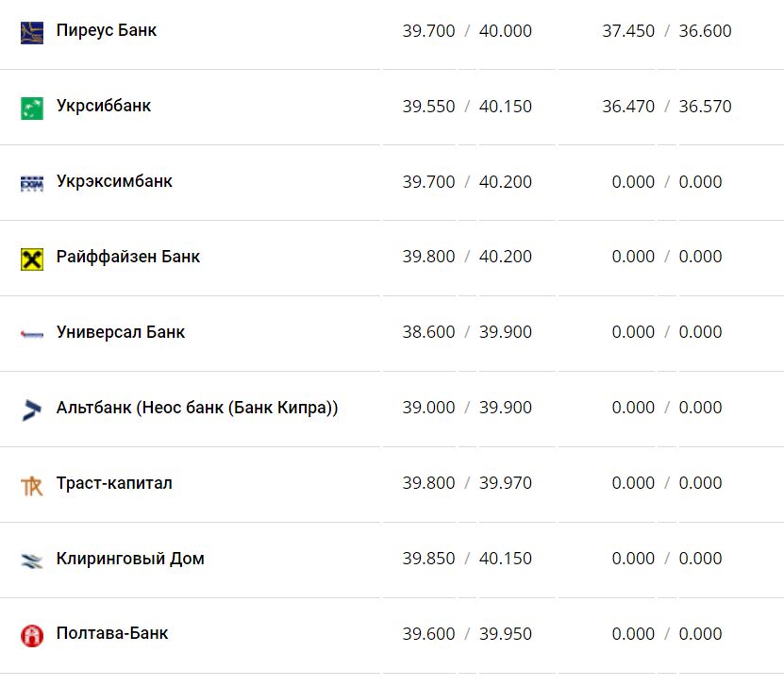Image resolution: width=784 pixels, height=686 pixels.
Task: Click the red Полтава-Банк logo icon
Action: 32,636
